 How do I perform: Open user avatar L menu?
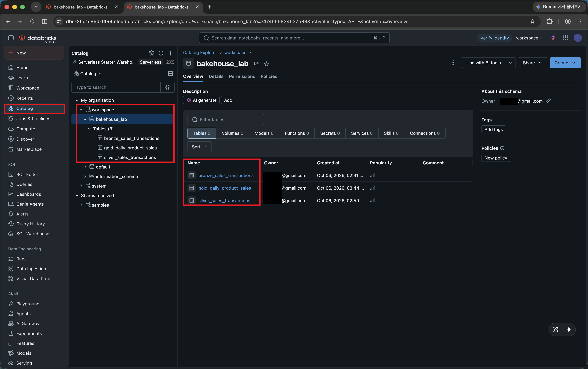pyautogui.click(x=577, y=38)
